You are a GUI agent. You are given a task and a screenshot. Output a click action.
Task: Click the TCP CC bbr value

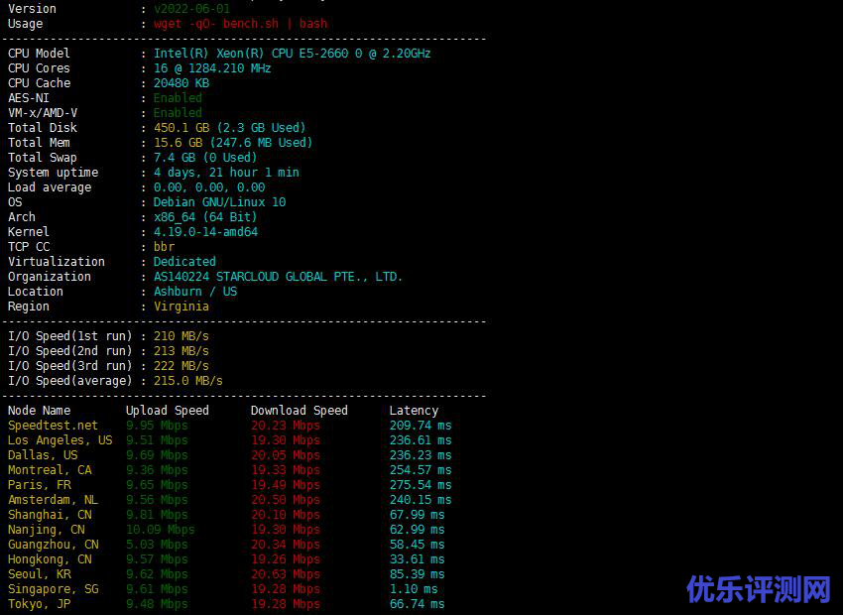coord(165,247)
